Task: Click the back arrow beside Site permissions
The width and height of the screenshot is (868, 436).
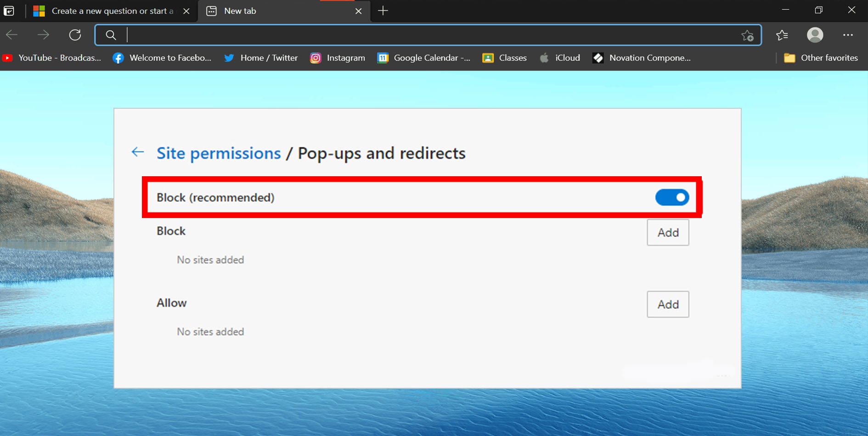Action: click(138, 152)
